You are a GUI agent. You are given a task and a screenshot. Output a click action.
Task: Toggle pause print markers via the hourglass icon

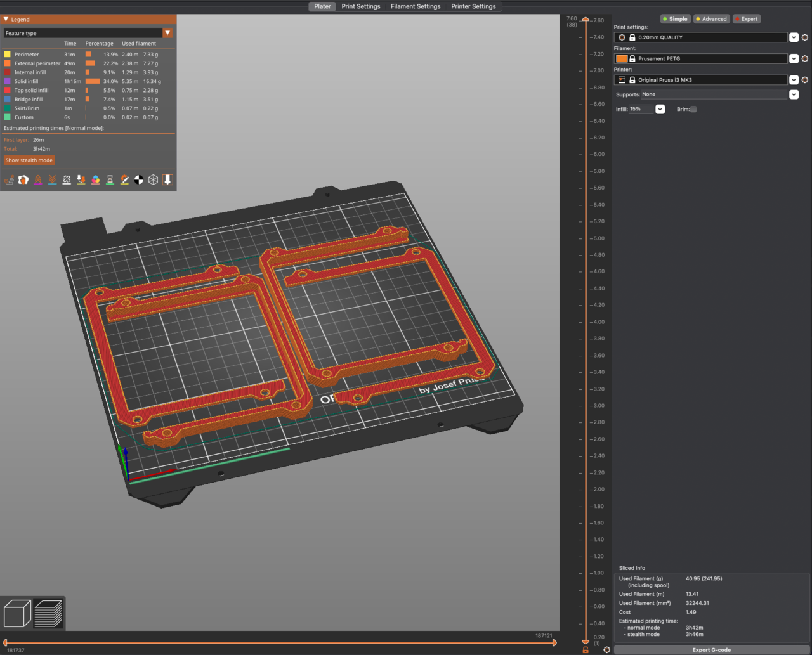point(109,179)
